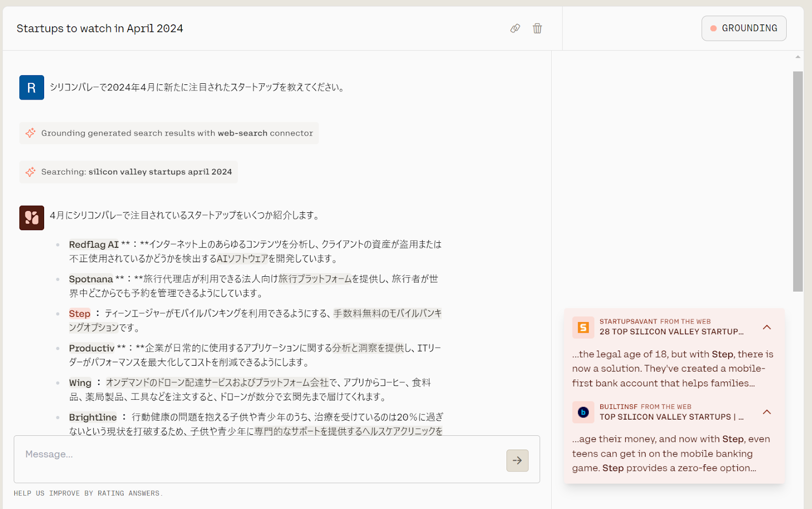Image resolution: width=812 pixels, height=509 pixels.
Task: Click the copy link icon next to conversation title
Action: pyautogui.click(x=515, y=28)
